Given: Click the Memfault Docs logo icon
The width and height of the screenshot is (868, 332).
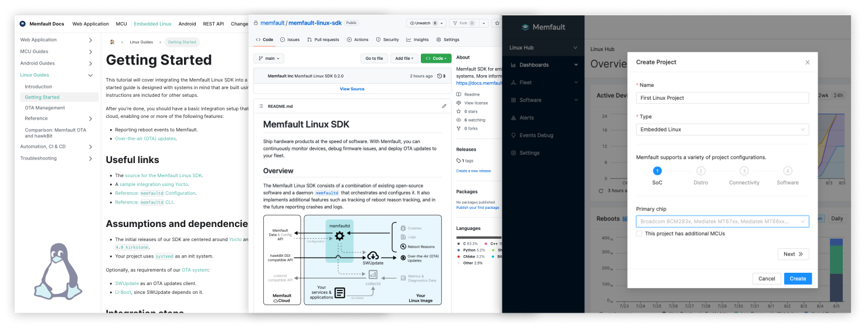Looking at the screenshot, I should tap(23, 24).
